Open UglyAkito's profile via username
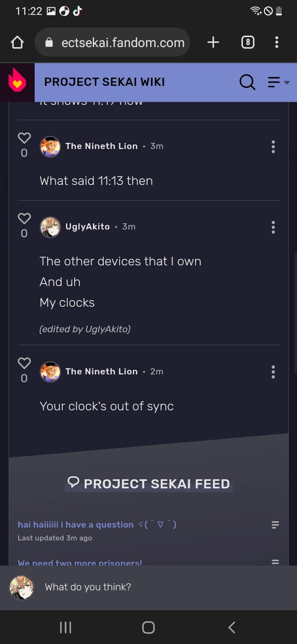The width and height of the screenshot is (297, 644). (x=87, y=227)
